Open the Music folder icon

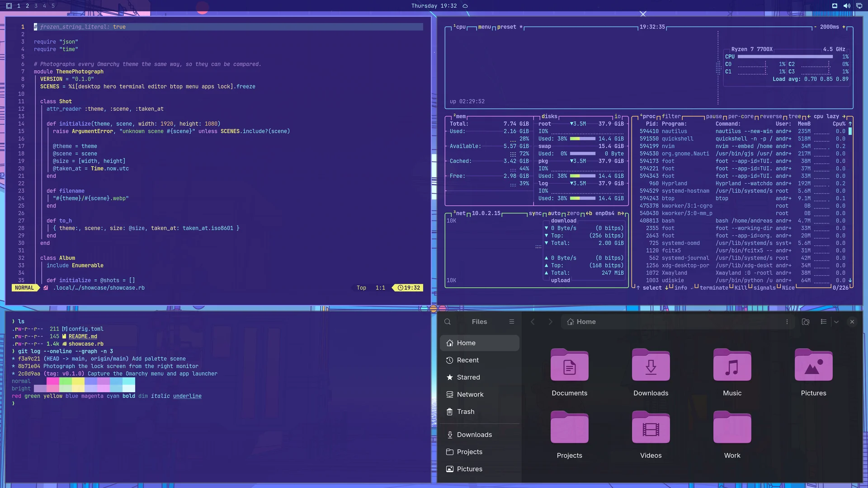click(732, 365)
